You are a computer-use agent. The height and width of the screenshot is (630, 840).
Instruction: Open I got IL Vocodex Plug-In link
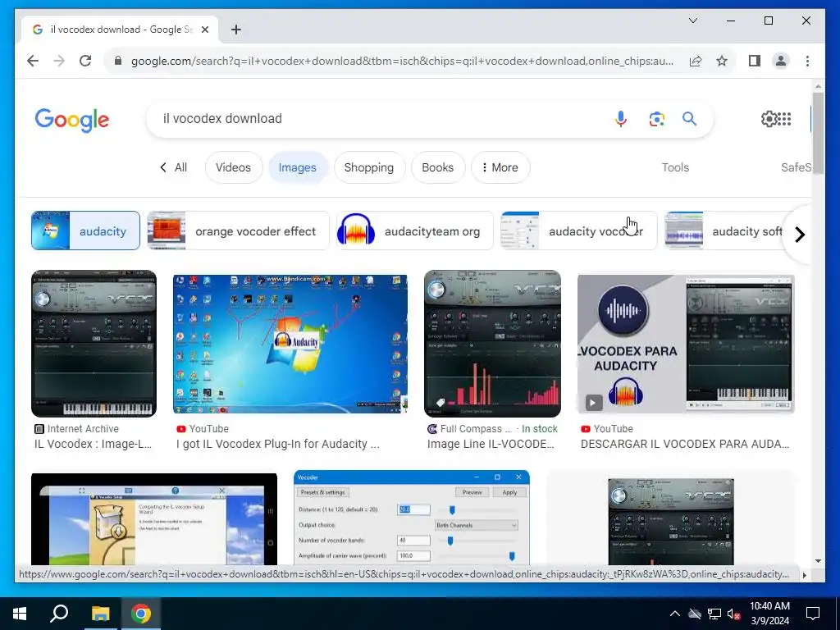coord(277,444)
